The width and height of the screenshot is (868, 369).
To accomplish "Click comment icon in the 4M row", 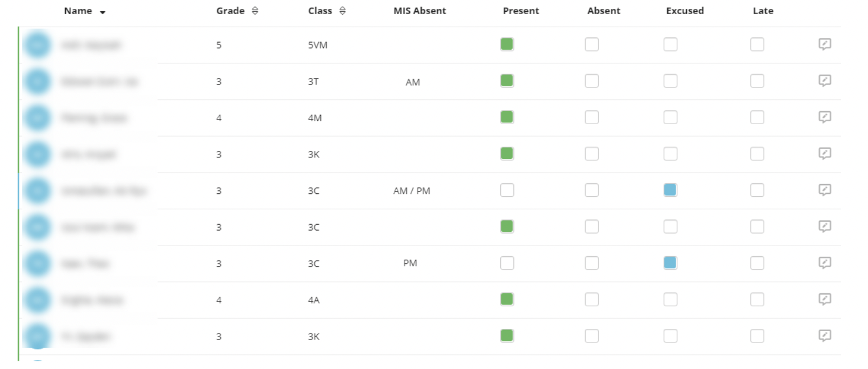I will coord(825,118).
